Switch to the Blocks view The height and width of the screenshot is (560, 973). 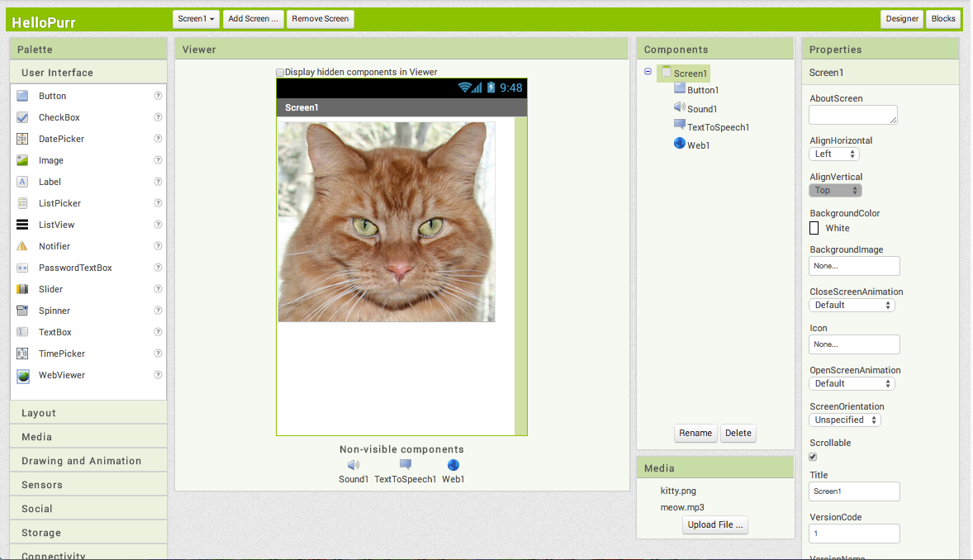[x=943, y=19]
